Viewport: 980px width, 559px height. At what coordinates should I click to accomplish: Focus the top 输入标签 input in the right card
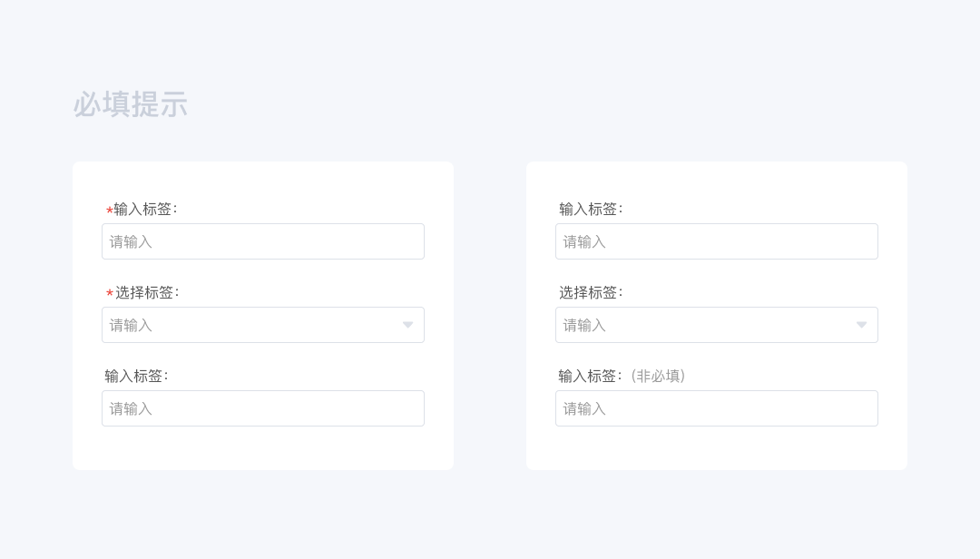click(717, 241)
